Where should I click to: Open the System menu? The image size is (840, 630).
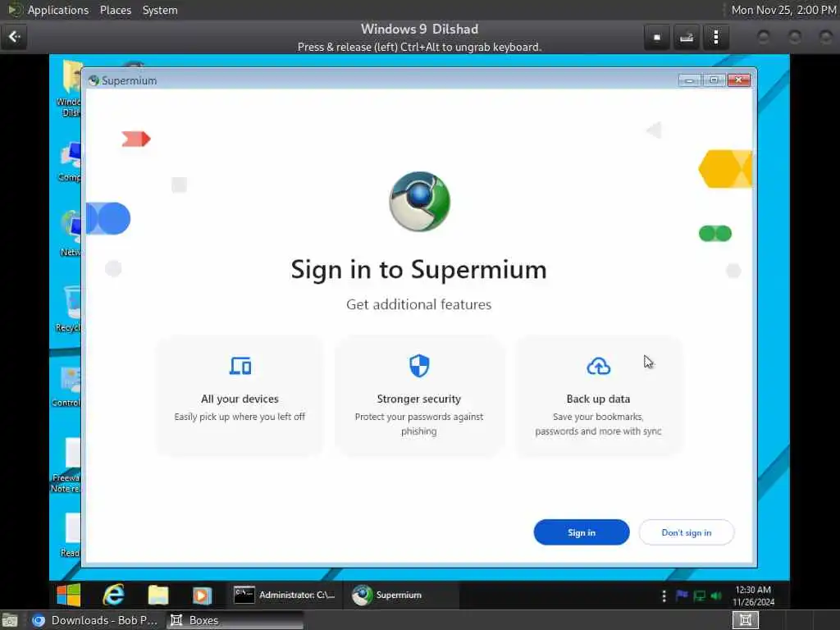coord(160,10)
